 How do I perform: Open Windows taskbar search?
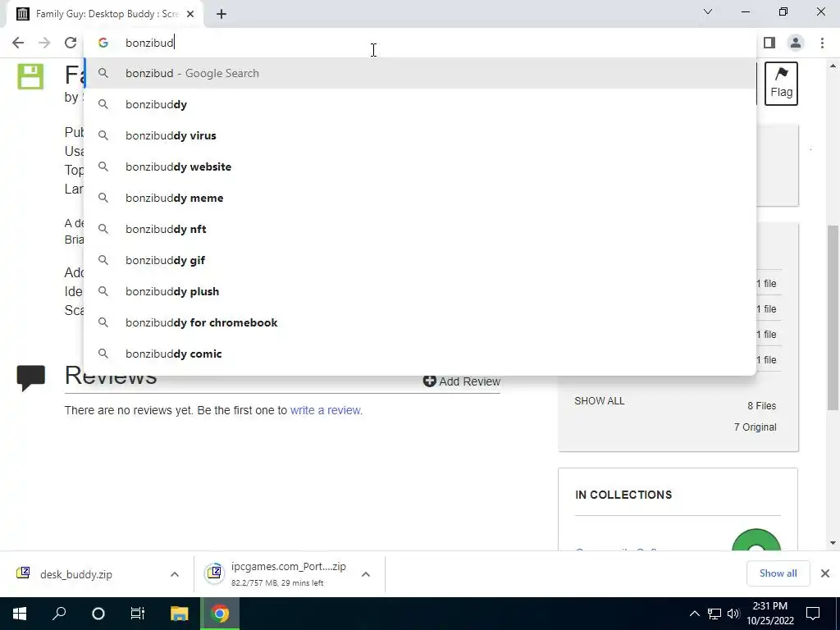click(x=59, y=614)
